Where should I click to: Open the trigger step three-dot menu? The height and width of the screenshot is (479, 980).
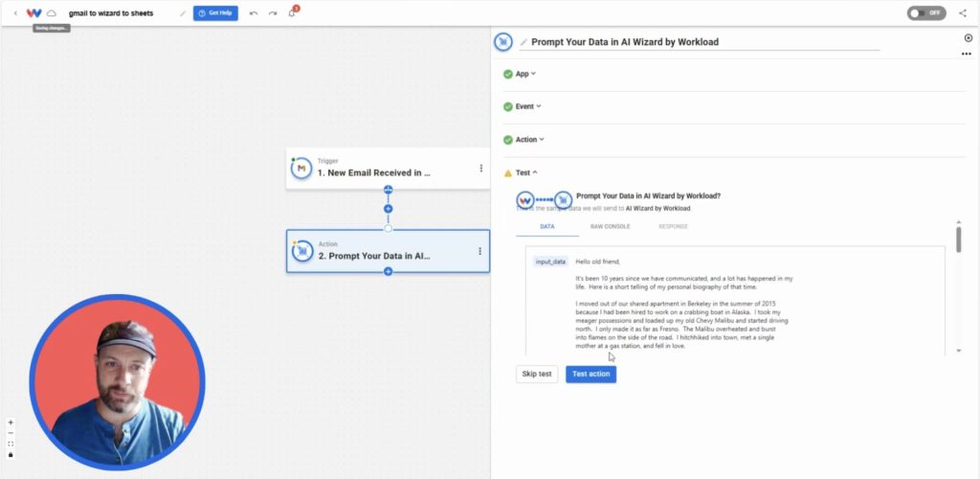pos(480,169)
